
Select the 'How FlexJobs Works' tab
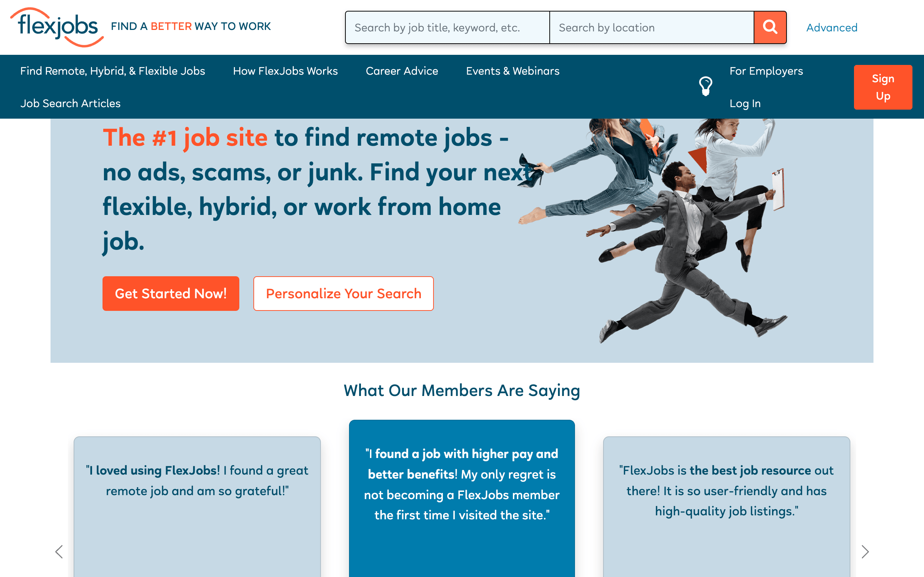point(285,71)
